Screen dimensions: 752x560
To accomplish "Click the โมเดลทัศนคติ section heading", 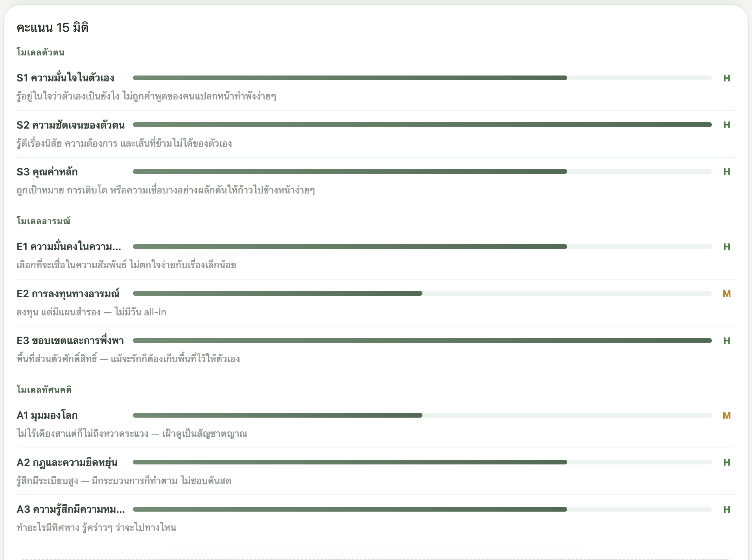I will [44, 390].
